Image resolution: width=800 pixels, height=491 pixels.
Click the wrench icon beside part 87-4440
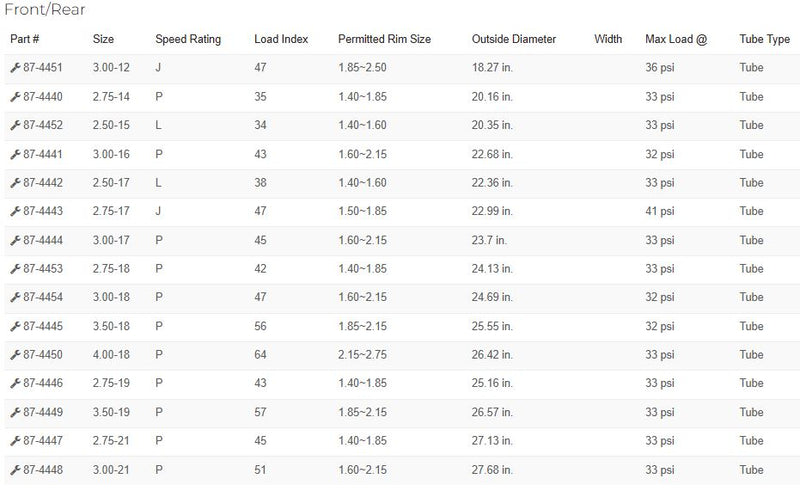coord(15,96)
